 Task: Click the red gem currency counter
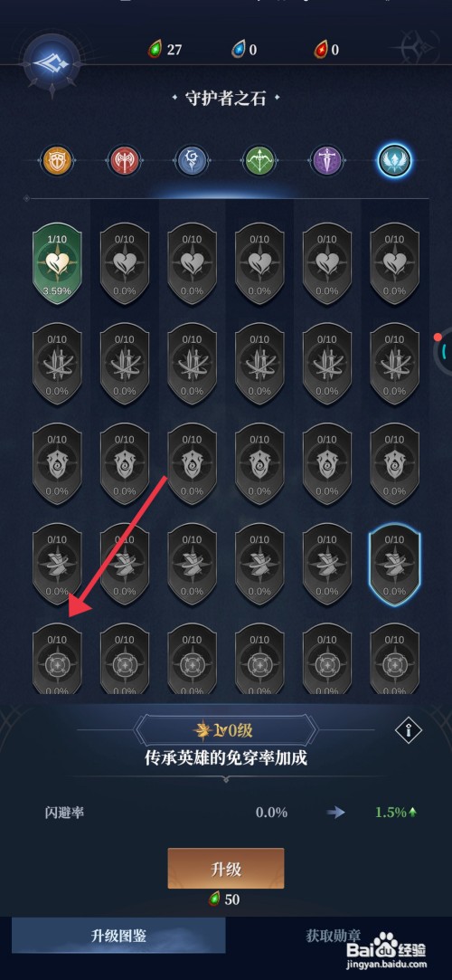pyautogui.click(x=326, y=50)
